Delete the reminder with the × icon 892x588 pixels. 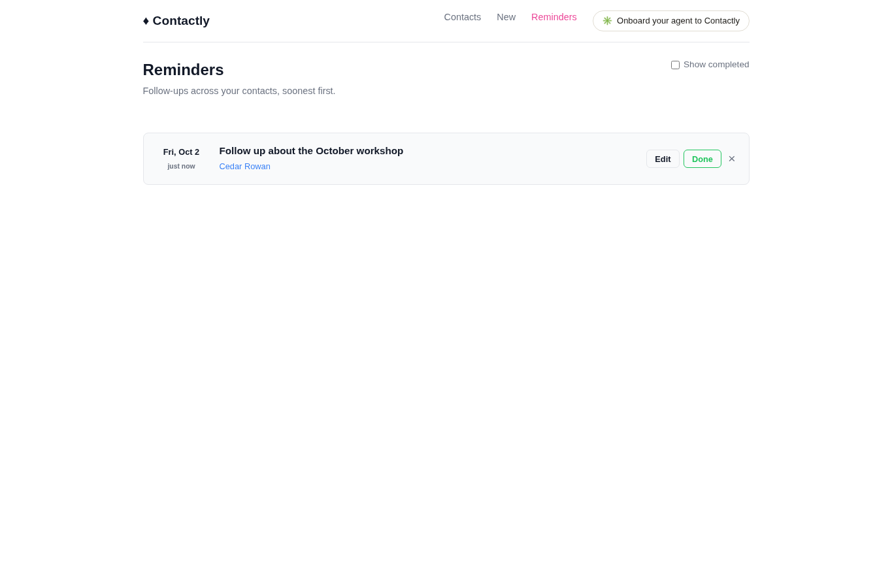pyautogui.click(x=732, y=159)
